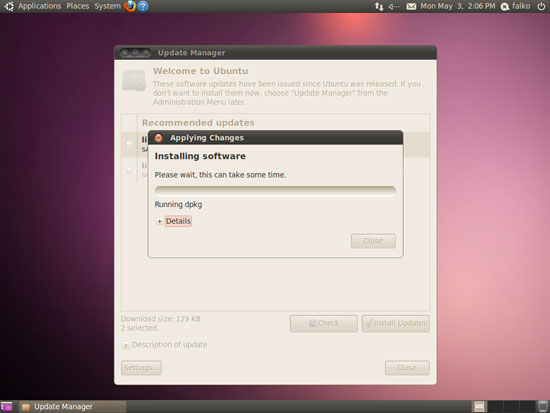The height and width of the screenshot is (413, 550).
Task: Click the Ubuntu logo in top panel
Action: coord(8,6)
